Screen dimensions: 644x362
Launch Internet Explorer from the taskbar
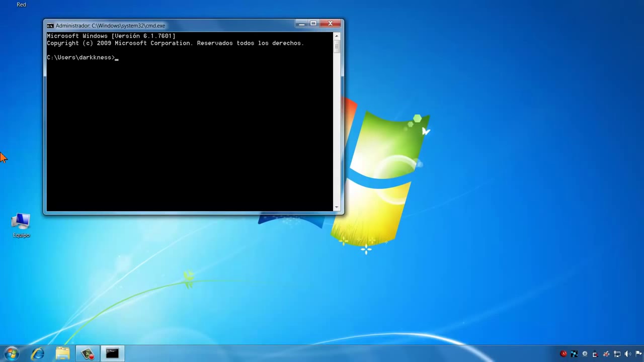click(x=38, y=353)
